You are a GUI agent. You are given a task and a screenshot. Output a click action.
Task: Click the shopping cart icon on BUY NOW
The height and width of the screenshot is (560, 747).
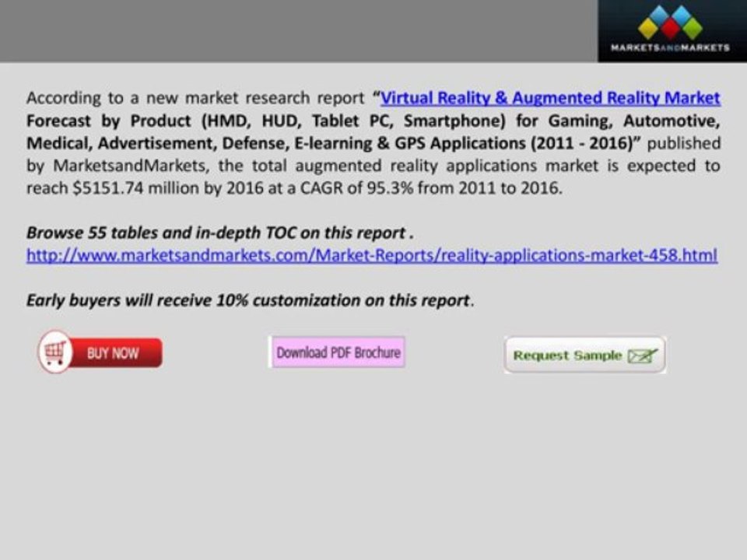pyautogui.click(x=54, y=352)
